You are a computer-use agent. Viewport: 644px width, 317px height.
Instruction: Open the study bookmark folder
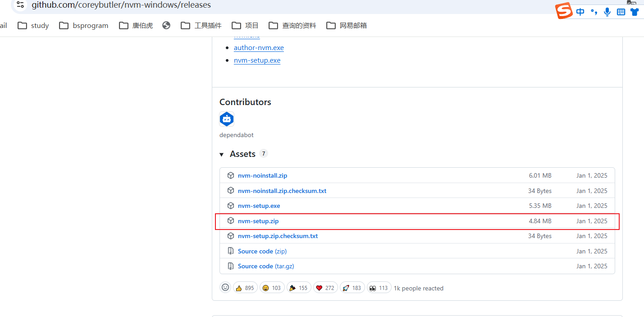33,26
